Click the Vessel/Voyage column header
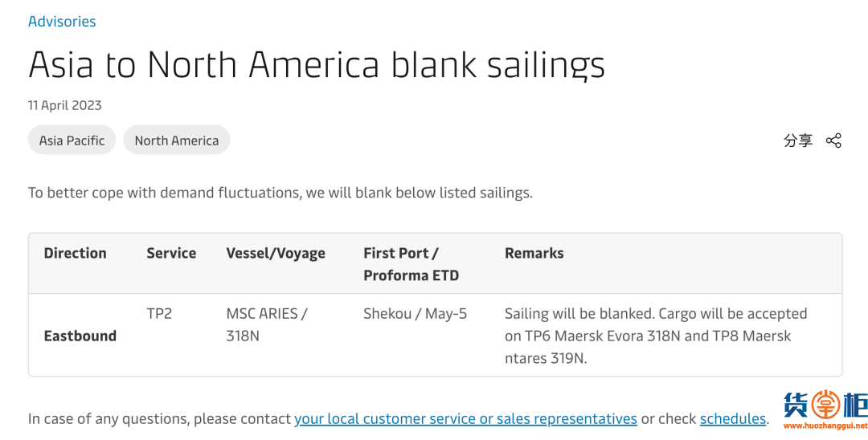The height and width of the screenshot is (440, 868). pos(276,253)
